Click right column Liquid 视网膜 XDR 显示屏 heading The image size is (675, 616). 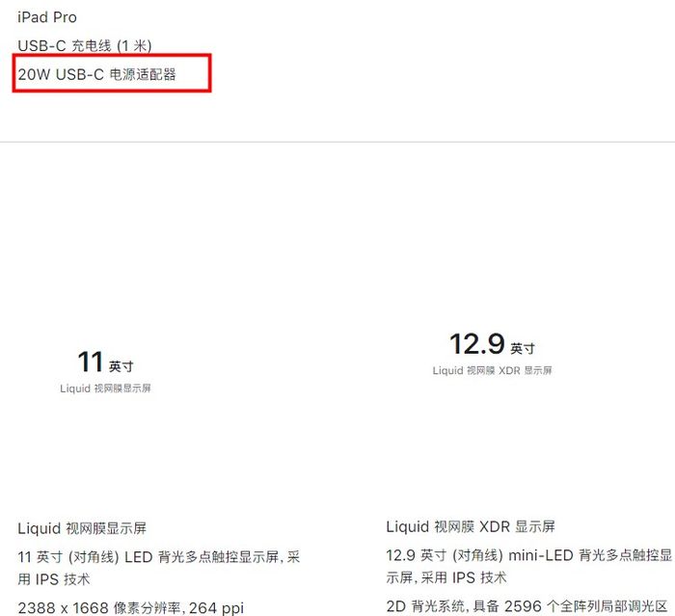tap(471, 526)
